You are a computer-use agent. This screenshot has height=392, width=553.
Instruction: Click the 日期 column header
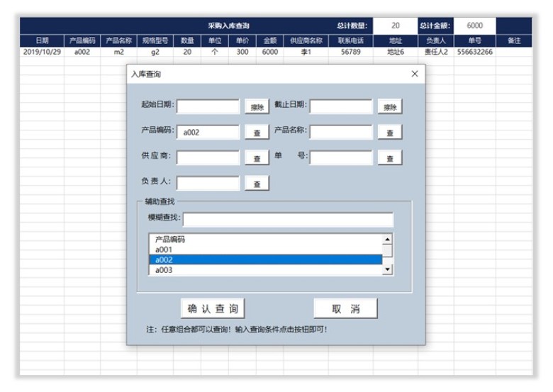coord(42,40)
